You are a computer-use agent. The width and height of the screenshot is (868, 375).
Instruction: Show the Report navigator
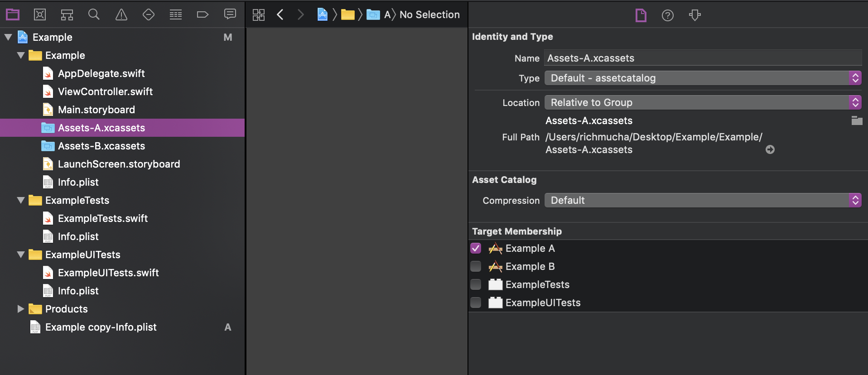coord(230,15)
